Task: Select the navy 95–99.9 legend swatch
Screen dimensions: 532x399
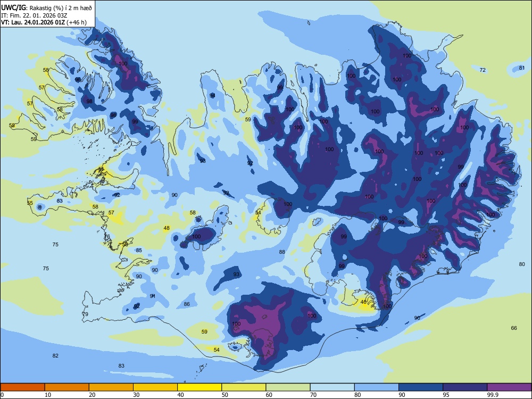Action: (465, 387)
